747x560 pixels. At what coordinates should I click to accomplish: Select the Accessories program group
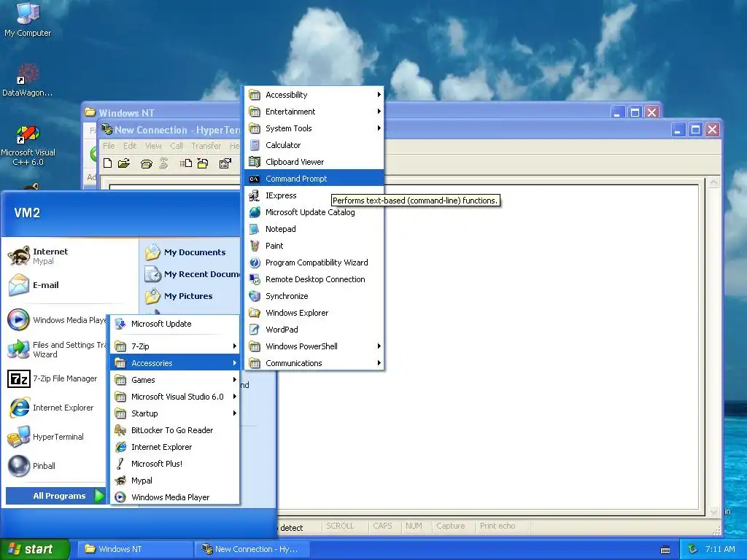(x=174, y=363)
